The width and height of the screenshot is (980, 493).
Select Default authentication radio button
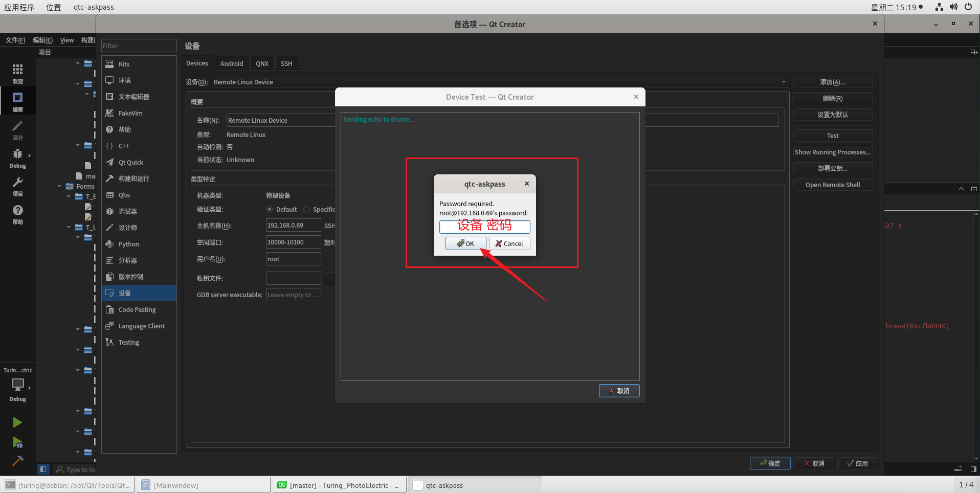click(270, 209)
